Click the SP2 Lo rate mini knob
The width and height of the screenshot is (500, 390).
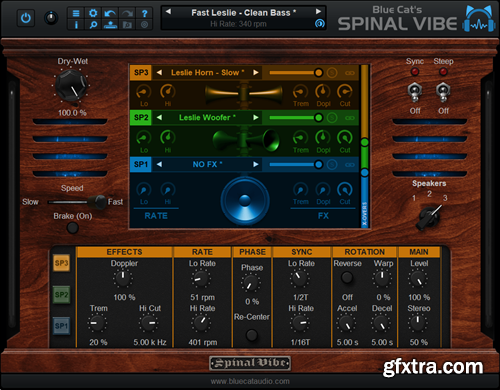144,138
